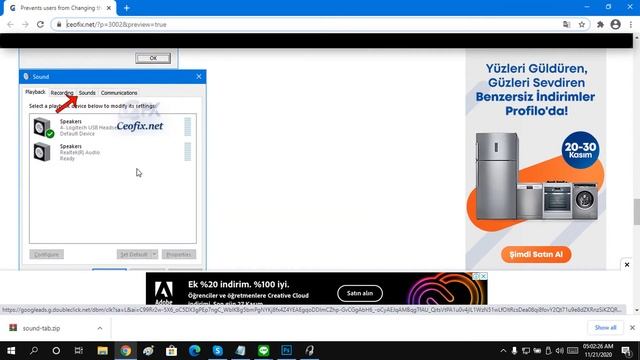The image size is (640, 360).
Task: Switch to the Sounds tab
Action: [x=87, y=93]
